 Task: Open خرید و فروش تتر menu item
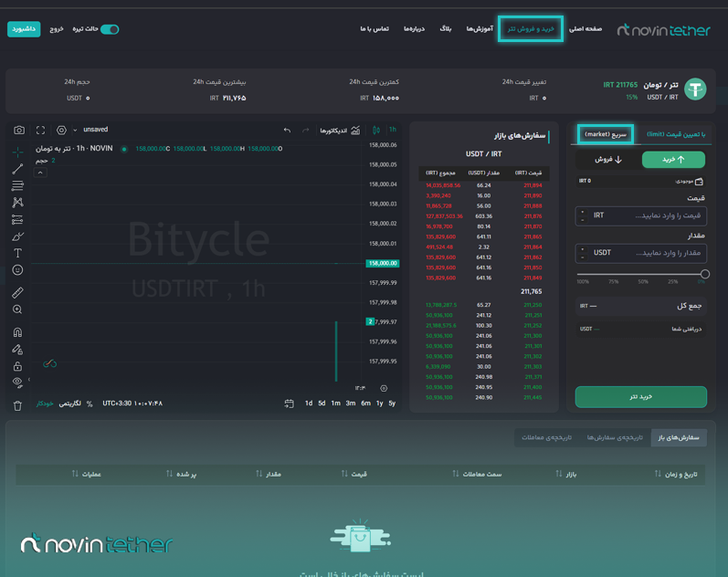(x=531, y=29)
